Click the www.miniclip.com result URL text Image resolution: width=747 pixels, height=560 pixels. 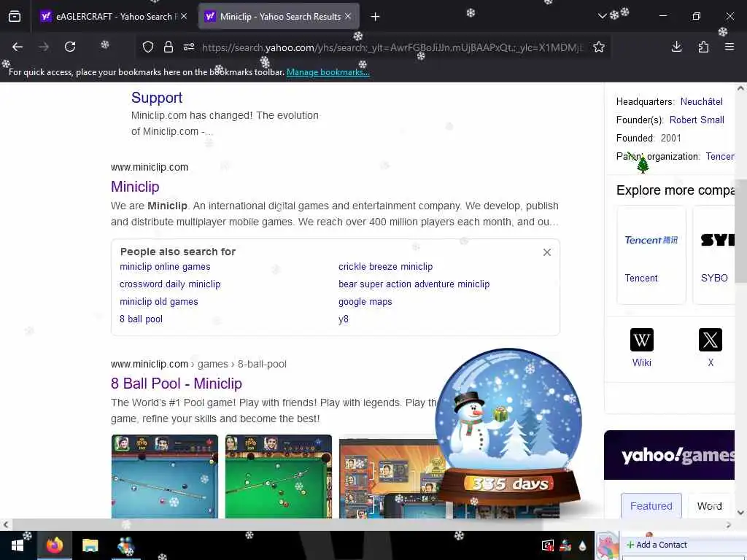pyautogui.click(x=150, y=167)
